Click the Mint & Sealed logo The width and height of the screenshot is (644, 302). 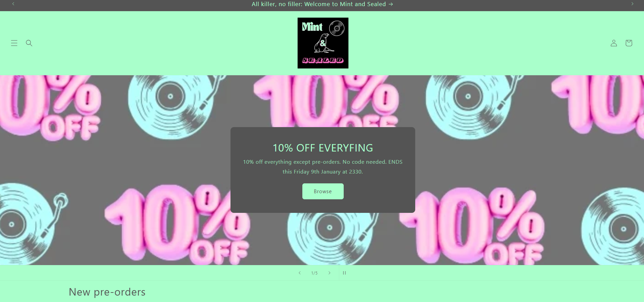tap(323, 43)
